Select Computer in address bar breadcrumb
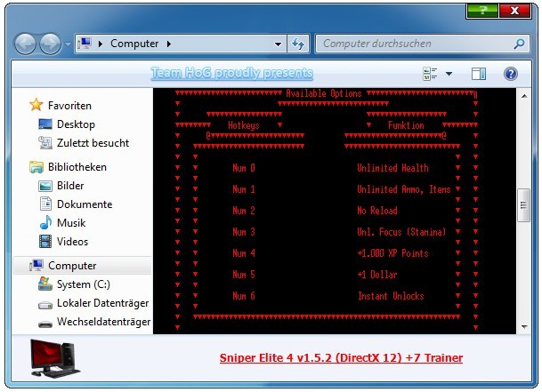 134,44
